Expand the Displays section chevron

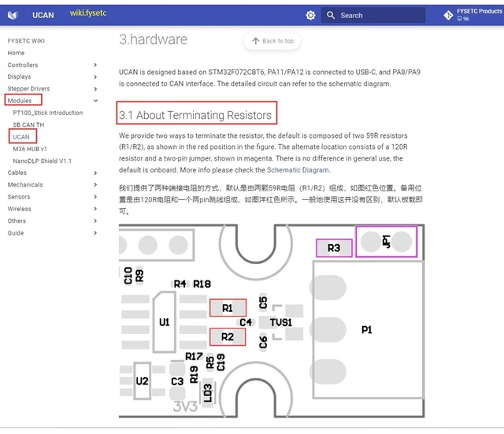[95, 77]
